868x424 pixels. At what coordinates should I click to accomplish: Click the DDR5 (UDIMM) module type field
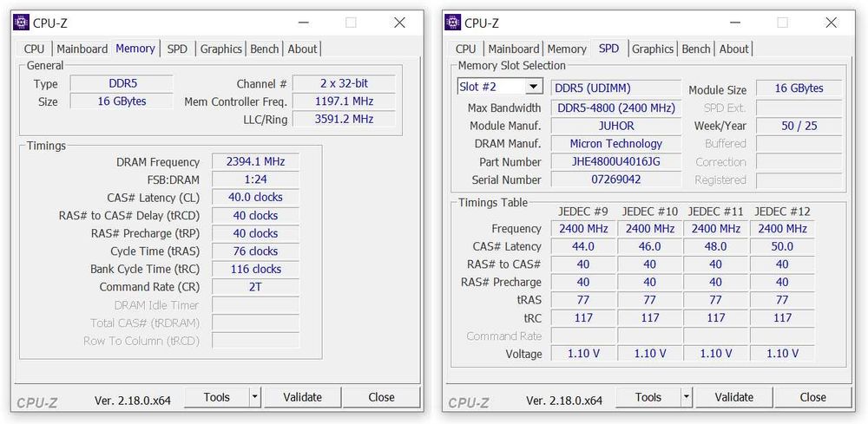(x=615, y=88)
